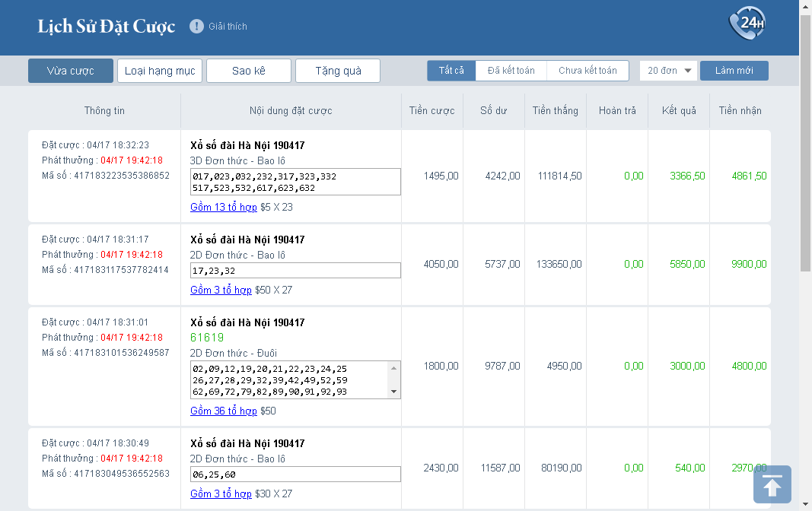812x511 pixels.
Task: Click the 24H support phone icon
Action: (x=746, y=24)
